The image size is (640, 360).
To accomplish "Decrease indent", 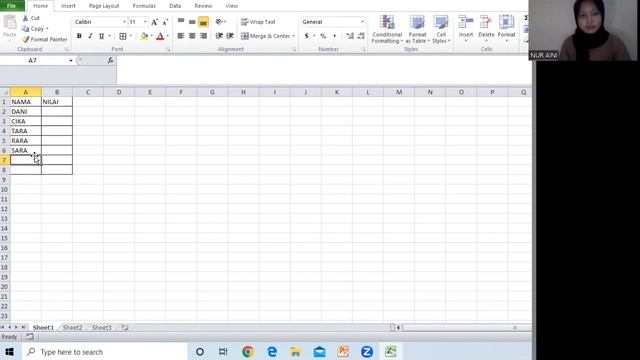I will (x=219, y=36).
